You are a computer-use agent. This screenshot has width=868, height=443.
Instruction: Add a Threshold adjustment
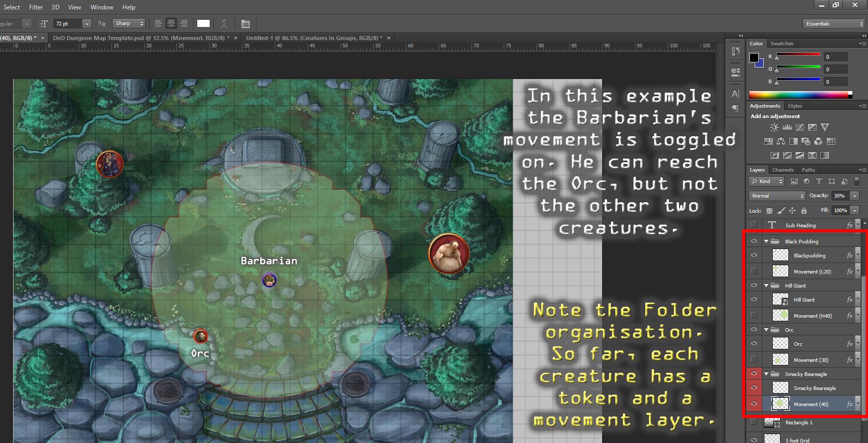tap(800, 155)
